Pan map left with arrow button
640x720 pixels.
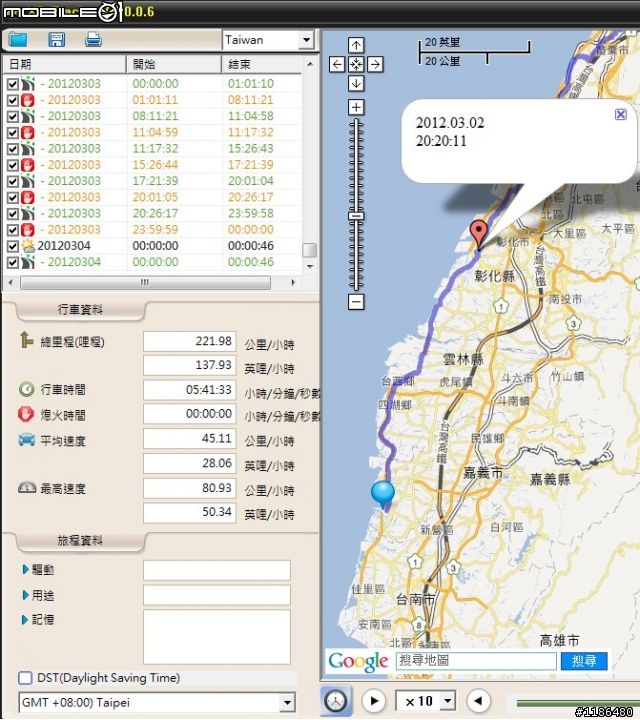click(x=337, y=64)
